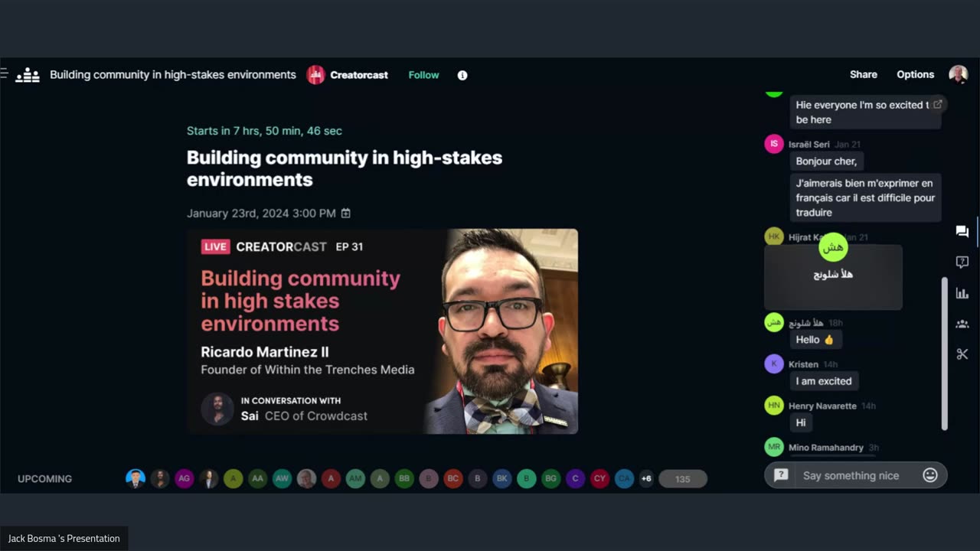Click Kristen's name in chat

pyautogui.click(x=803, y=364)
